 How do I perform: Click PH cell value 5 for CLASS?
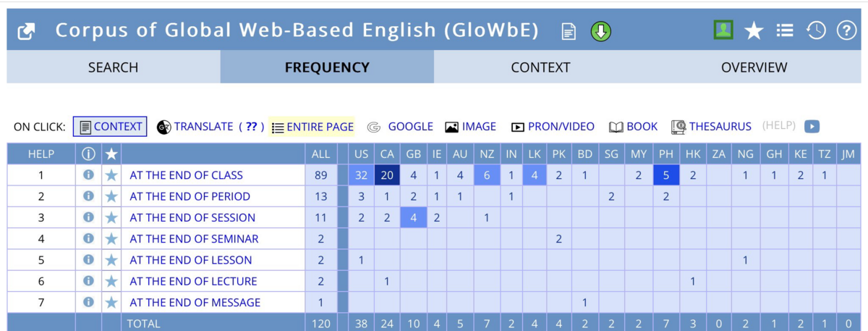click(665, 175)
